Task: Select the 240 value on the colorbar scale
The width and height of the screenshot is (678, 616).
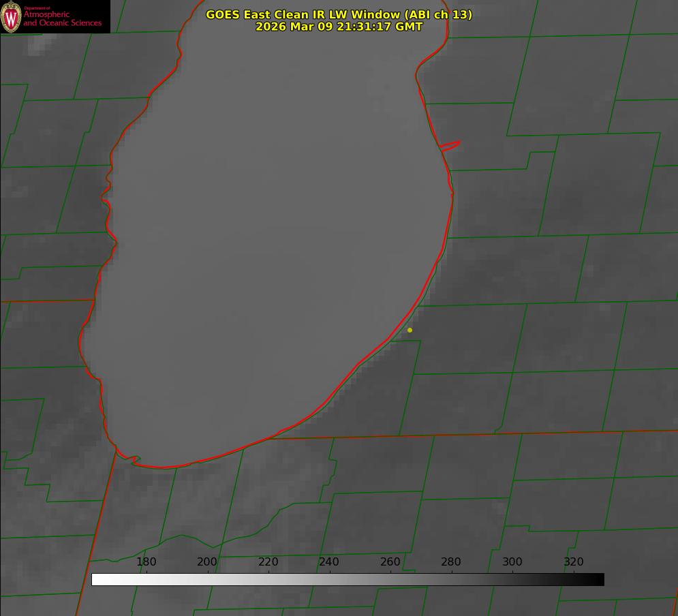Action: 329,562
